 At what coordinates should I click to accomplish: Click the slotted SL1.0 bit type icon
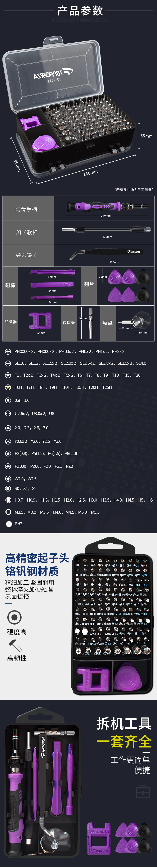[8, 363]
